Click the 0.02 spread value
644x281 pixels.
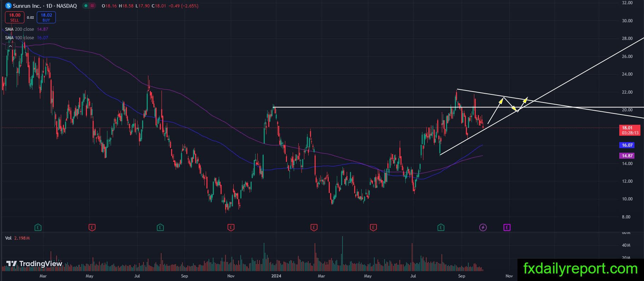30,18
